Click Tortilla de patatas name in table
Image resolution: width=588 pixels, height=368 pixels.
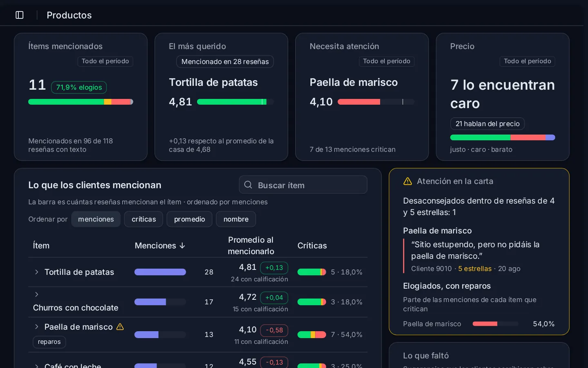coord(79,272)
